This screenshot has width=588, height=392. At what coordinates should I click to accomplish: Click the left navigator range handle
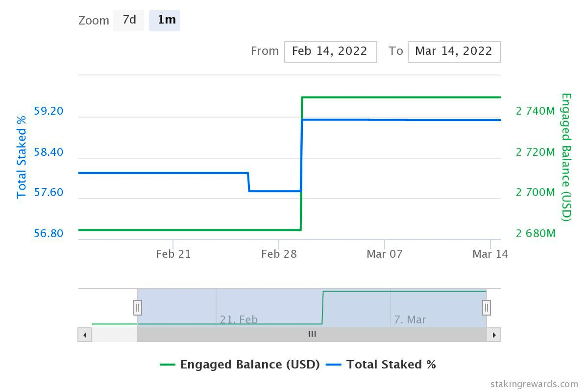click(138, 308)
